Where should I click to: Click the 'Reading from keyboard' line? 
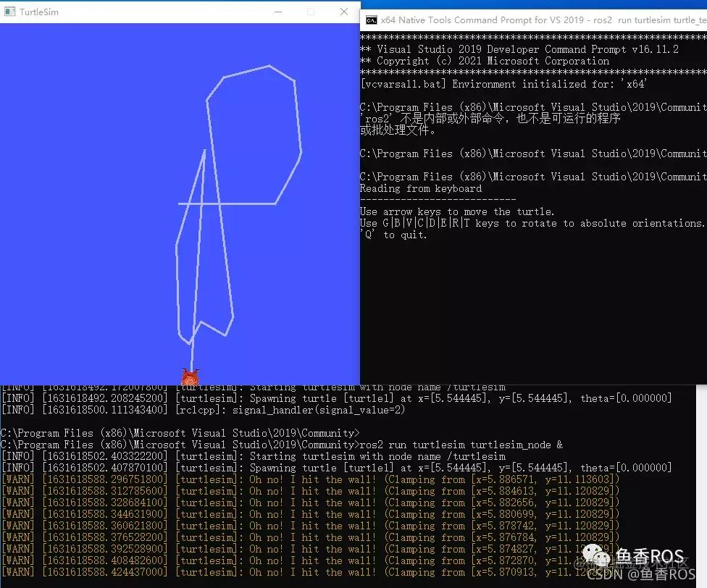click(x=421, y=188)
